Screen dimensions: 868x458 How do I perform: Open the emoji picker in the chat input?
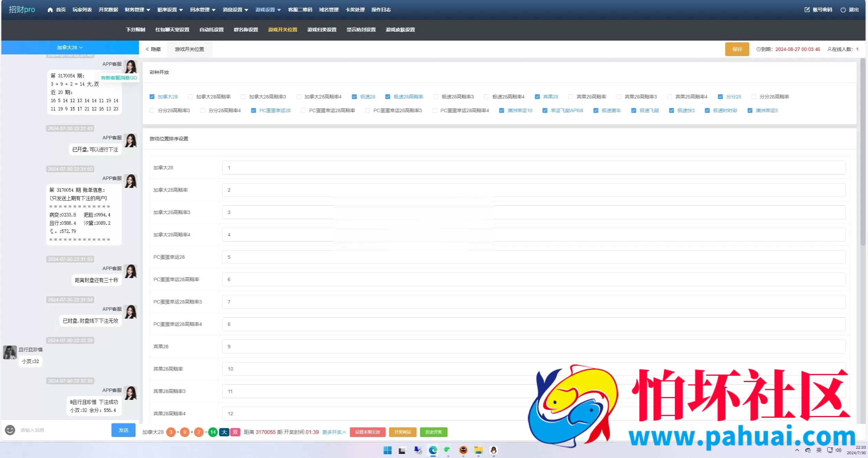[10, 430]
